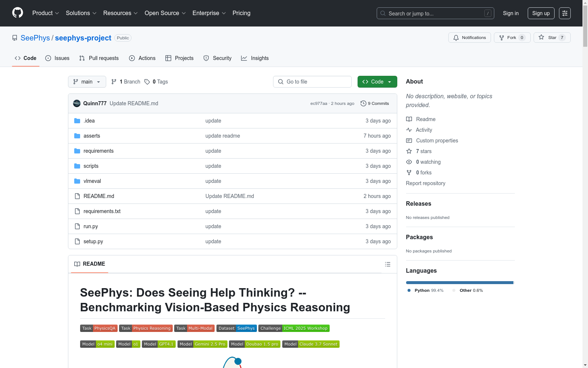Expand the Product menu
The width and height of the screenshot is (588, 368).
(x=46, y=13)
